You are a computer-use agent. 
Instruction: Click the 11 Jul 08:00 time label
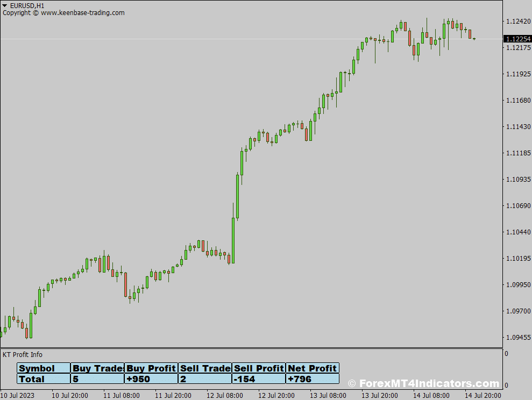(x=122, y=395)
